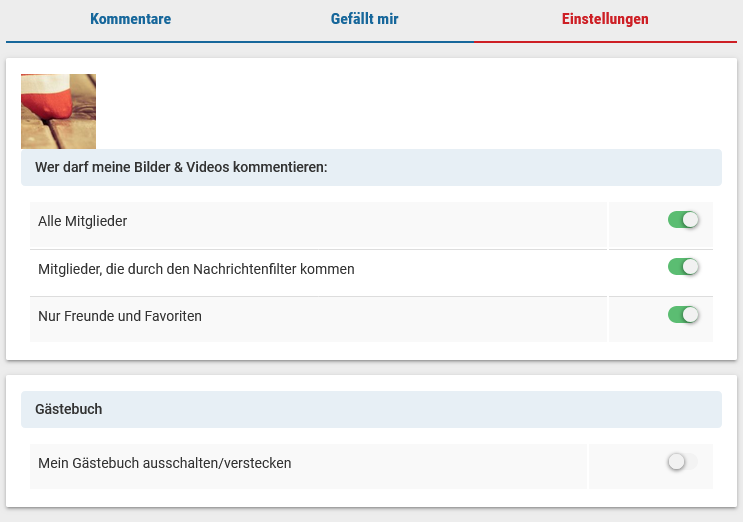Click the red shoe profile thumbnail

coord(58,111)
